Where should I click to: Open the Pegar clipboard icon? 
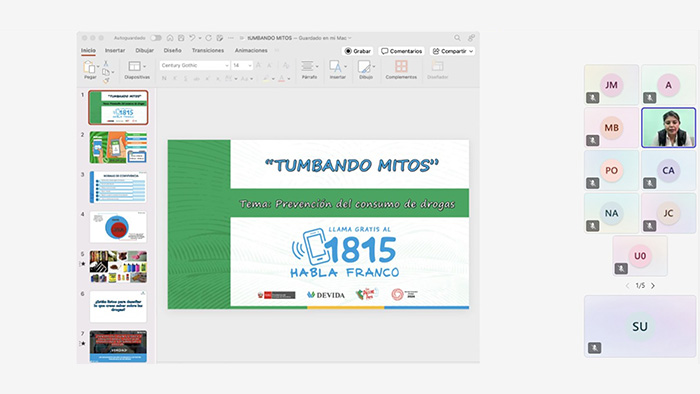pos(89,67)
